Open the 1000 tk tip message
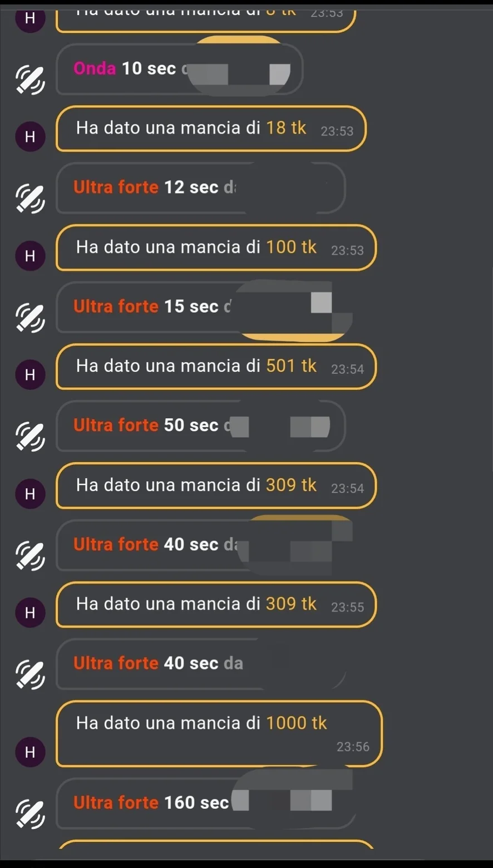 point(219,733)
